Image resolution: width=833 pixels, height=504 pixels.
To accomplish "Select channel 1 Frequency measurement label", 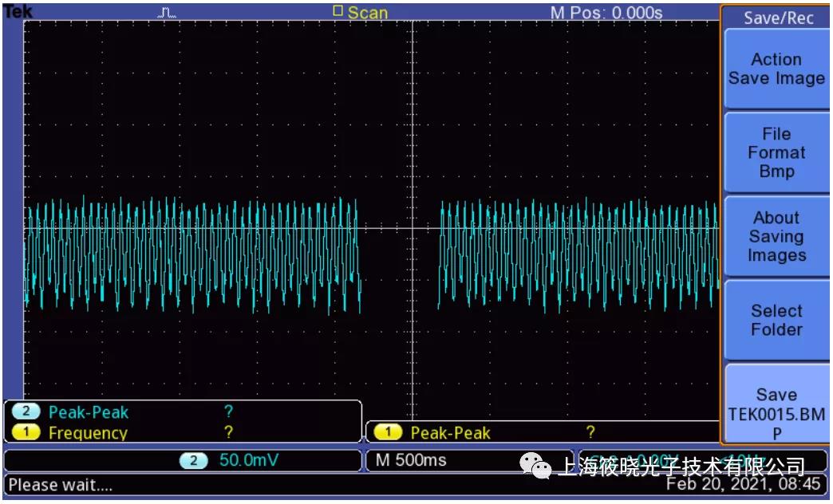I will (x=89, y=433).
